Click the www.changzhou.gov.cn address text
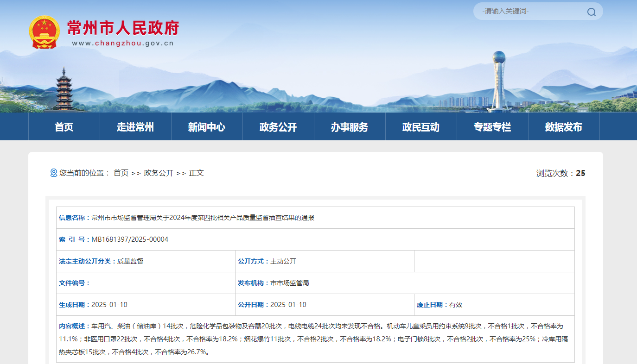Image resolution: width=637 pixels, height=364 pixels. tap(123, 44)
